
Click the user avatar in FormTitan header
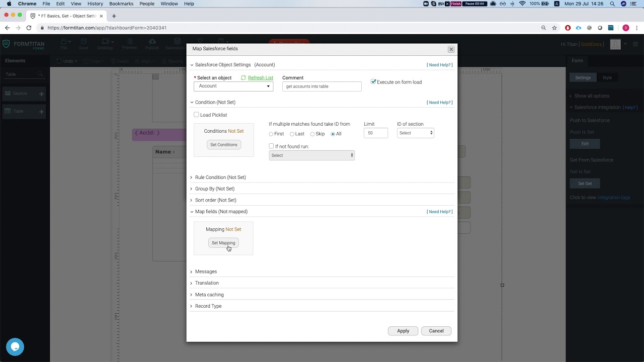[615, 44]
